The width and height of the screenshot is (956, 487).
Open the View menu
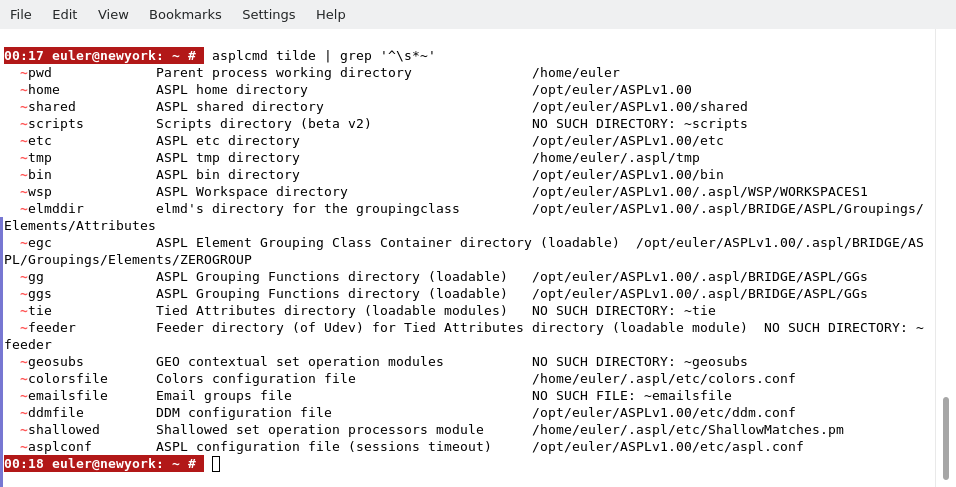pyautogui.click(x=113, y=14)
